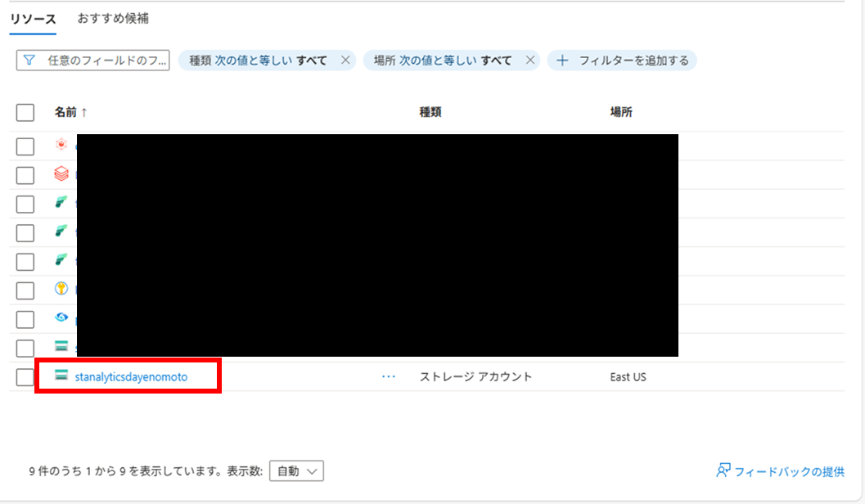Check the box beside the Key Vault icon row
865x504 pixels.
25,290
